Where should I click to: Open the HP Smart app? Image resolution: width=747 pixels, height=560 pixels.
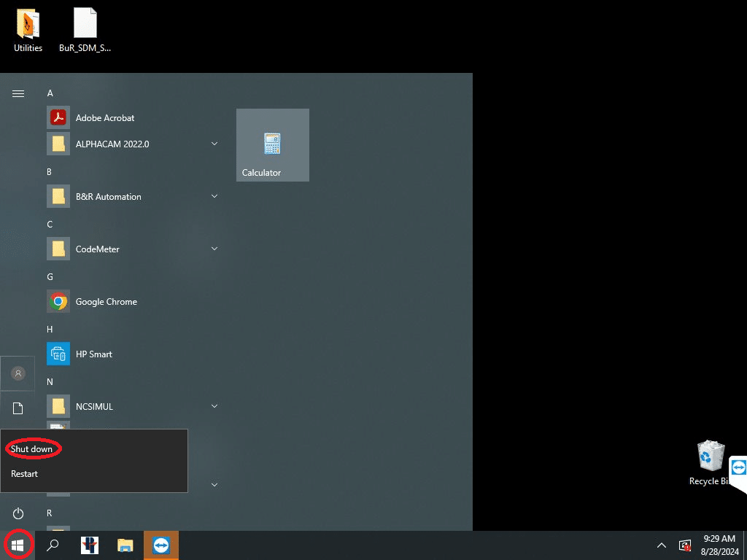[x=93, y=354]
